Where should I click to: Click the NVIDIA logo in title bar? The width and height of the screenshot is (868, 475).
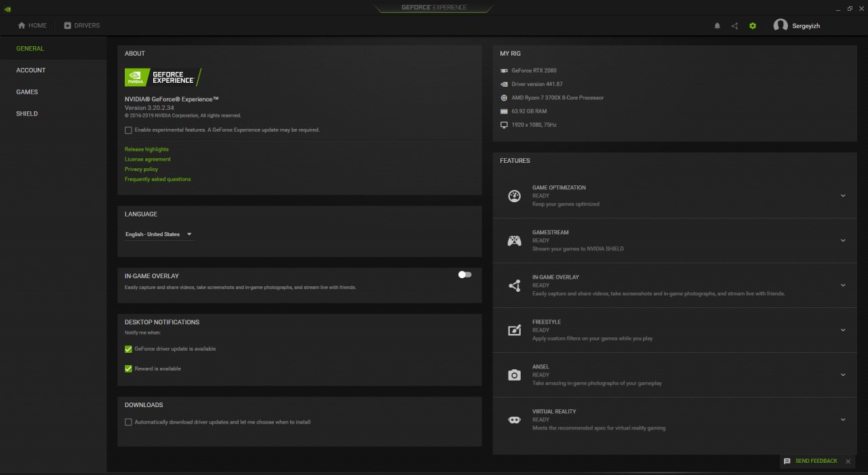[7, 8]
